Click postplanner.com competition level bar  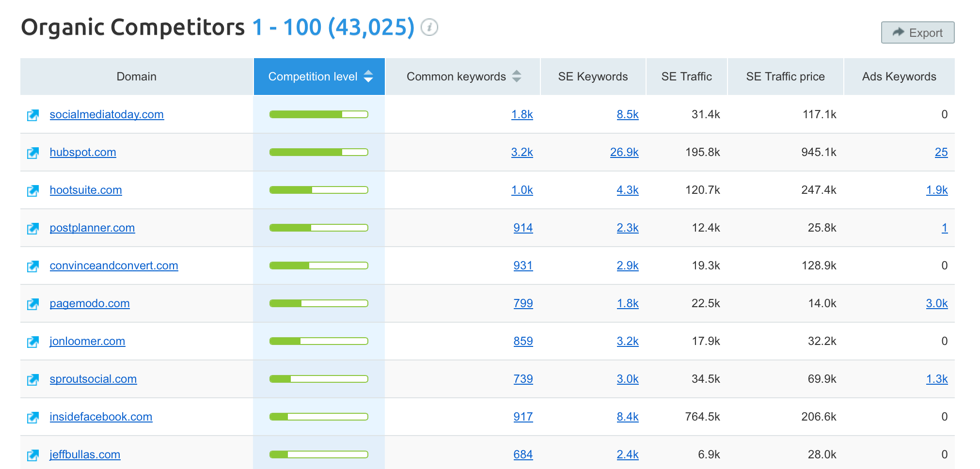(319, 228)
